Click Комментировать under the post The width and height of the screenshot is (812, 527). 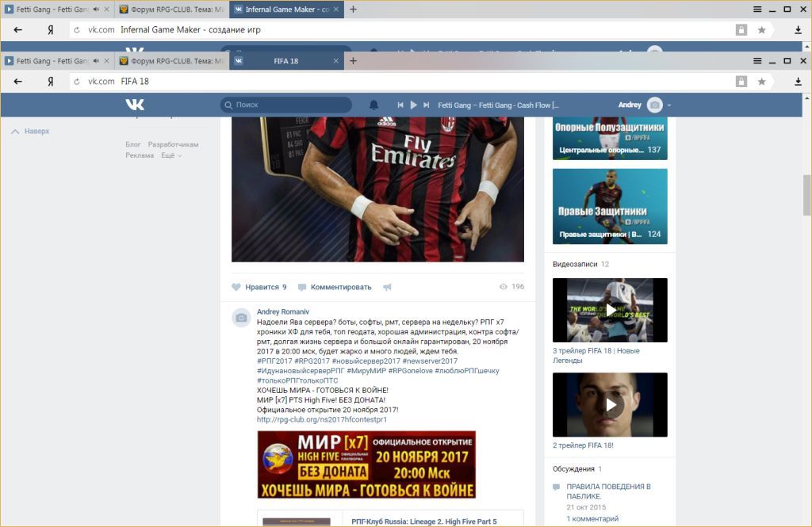pos(335,287)
